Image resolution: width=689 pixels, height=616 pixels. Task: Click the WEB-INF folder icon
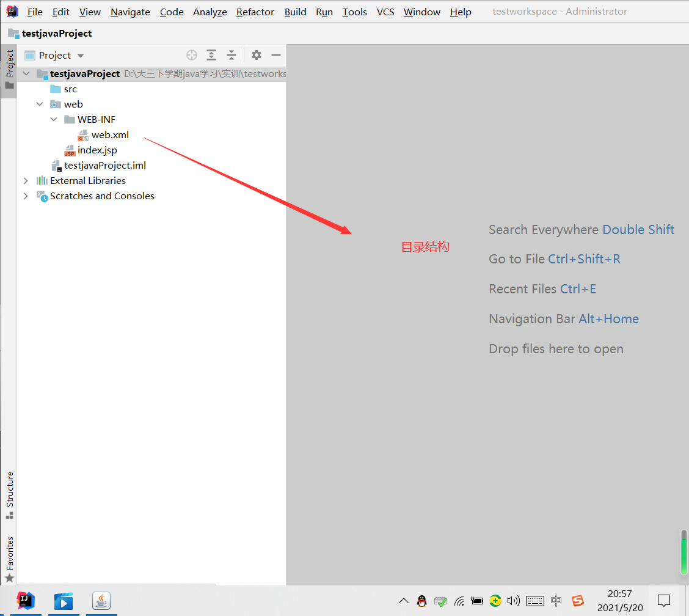pyautogui.click(x=70, y=120)
